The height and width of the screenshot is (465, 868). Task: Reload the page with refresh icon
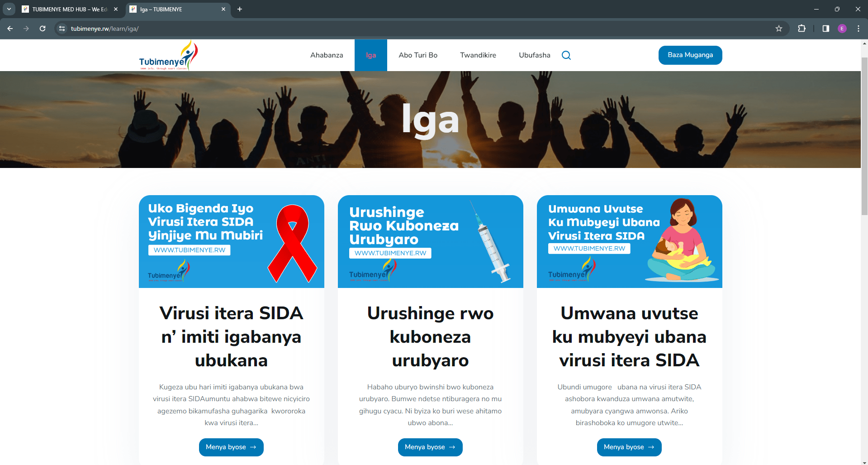point(43,29)
